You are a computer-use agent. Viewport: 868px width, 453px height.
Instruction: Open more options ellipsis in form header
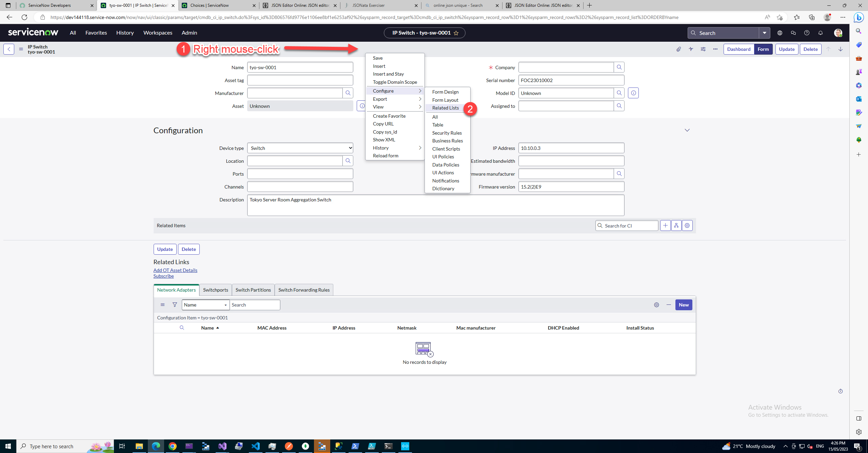[715, 49]
